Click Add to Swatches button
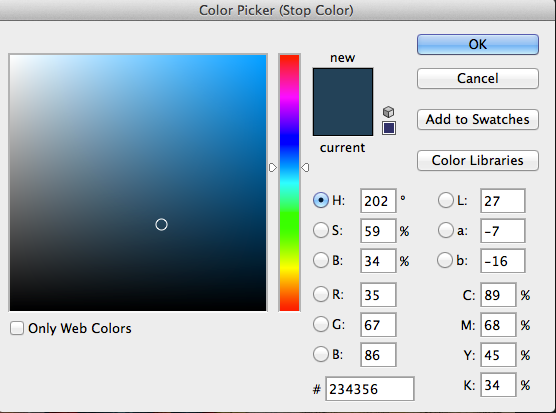556x413 pixels. point(478,119)
